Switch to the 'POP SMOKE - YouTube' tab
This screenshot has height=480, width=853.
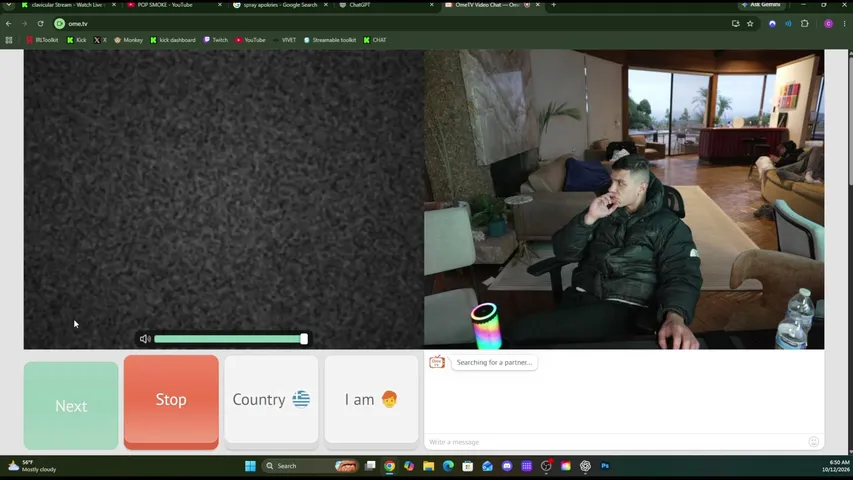pos(165,5)
